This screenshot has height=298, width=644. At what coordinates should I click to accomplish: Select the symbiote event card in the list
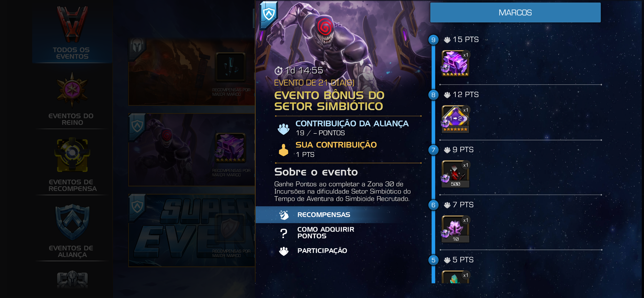191,150
